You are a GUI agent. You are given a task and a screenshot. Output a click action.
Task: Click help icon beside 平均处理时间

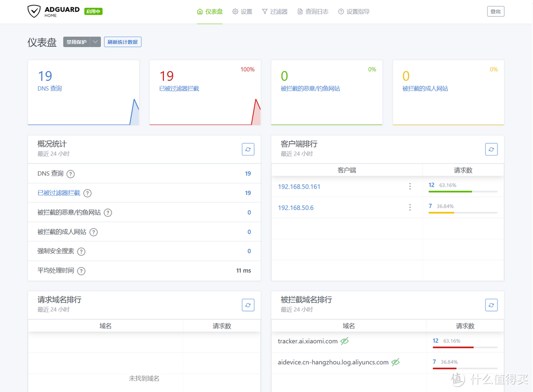tap(81, 271)
